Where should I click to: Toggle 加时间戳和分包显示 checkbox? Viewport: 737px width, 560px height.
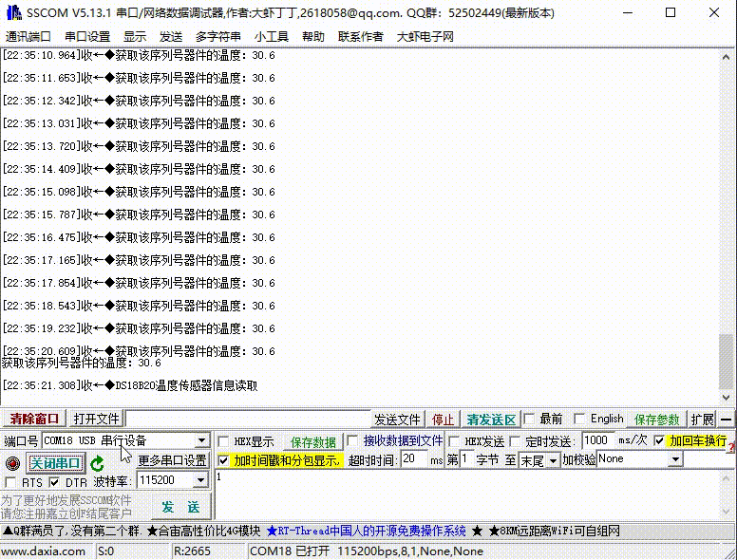coord(224,460)
